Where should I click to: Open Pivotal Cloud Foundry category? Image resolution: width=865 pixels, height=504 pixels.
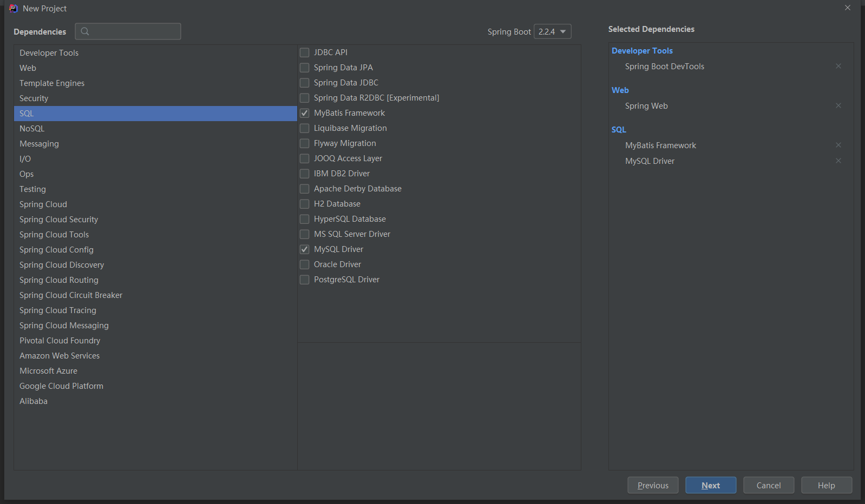tap(155, 341)
